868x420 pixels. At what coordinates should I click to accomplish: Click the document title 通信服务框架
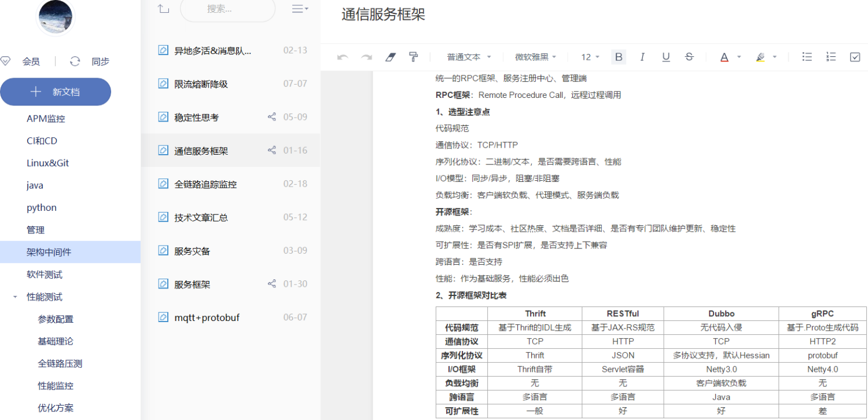pyautogui.click(x=384, y=14)
